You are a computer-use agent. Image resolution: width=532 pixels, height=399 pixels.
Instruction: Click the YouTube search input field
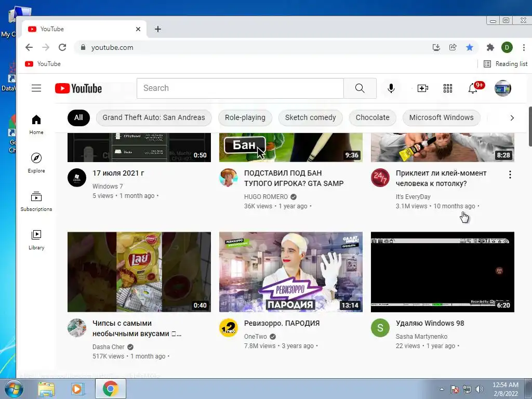point(240,88)
